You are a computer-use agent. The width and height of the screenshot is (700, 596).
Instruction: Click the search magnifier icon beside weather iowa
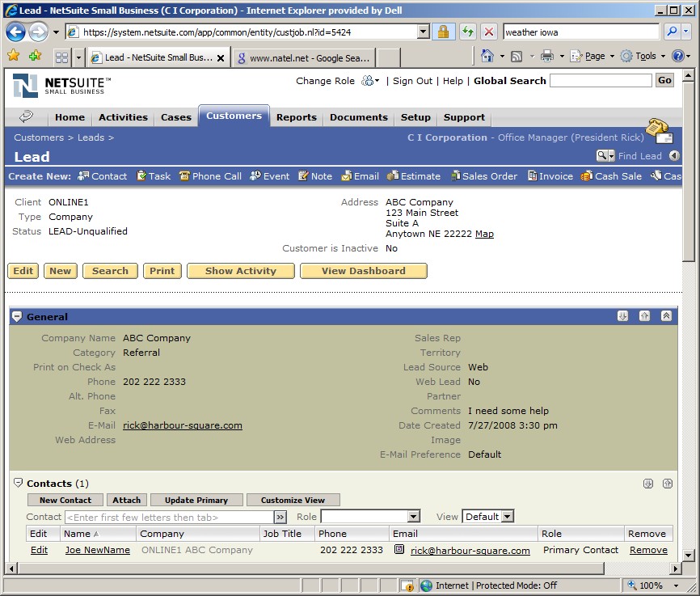672,32
